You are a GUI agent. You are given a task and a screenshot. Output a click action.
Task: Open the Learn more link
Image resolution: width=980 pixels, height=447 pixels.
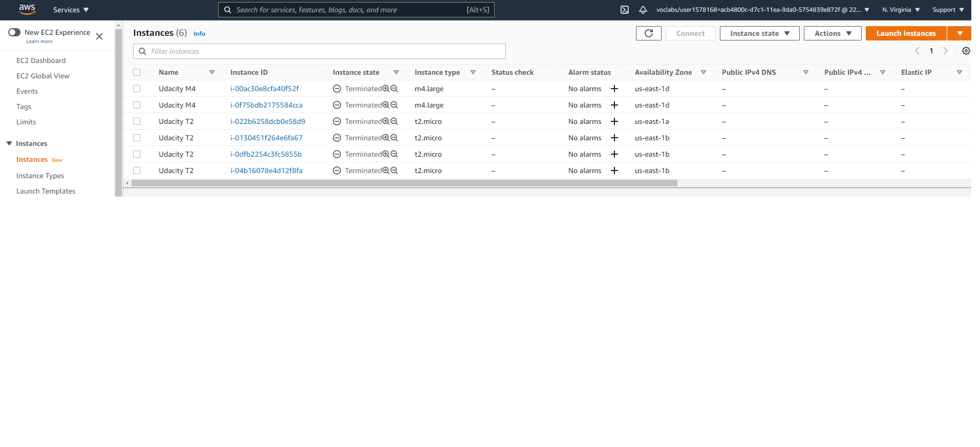click(39, 41)
